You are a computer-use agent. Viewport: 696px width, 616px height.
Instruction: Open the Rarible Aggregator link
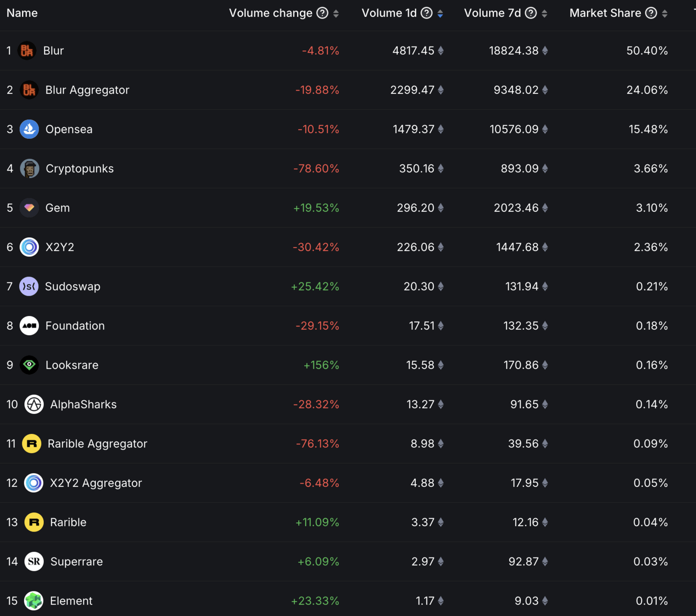[x=97, y=444]
